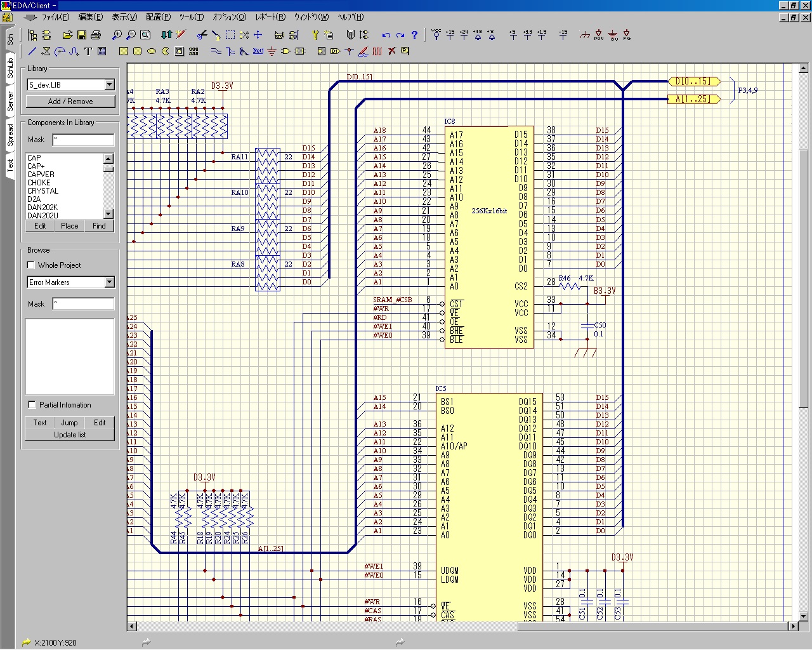Image resolution: width=812 pixels, height=650 pixels.
Task: Click the cut scissors toolbar icon
Action: tap(202, 35)
